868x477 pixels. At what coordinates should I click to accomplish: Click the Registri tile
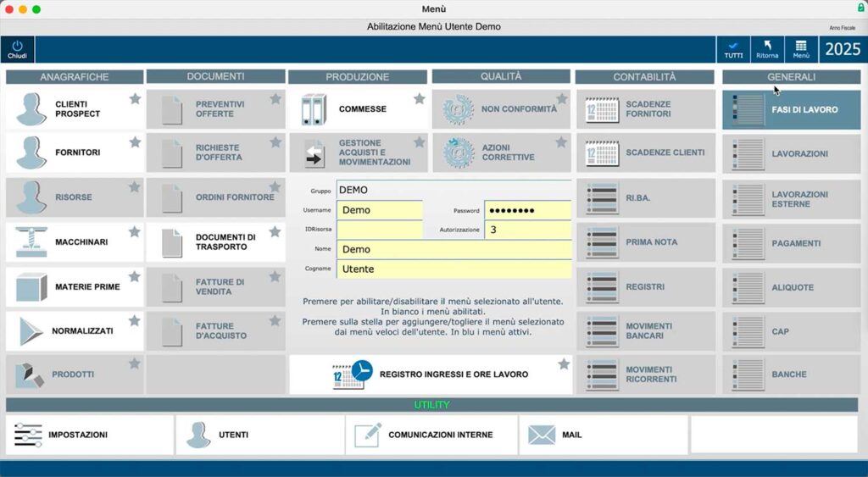tap(645, 286)
